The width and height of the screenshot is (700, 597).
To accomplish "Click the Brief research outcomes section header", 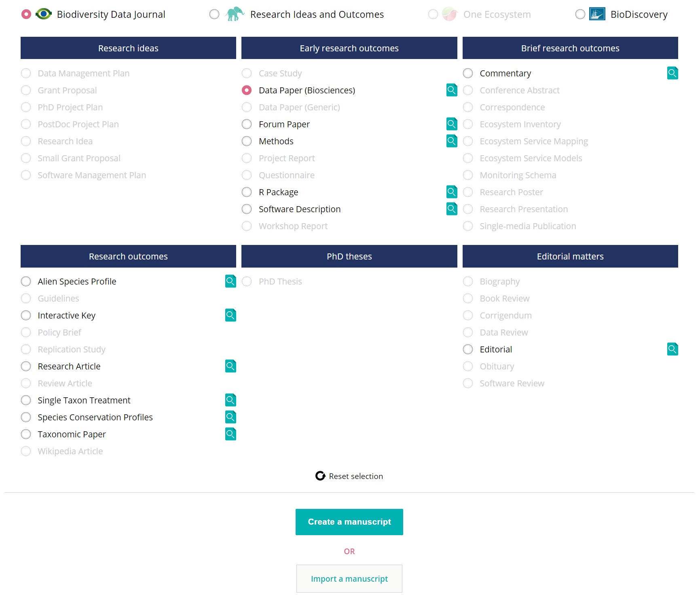I will [x=570, y=48].
